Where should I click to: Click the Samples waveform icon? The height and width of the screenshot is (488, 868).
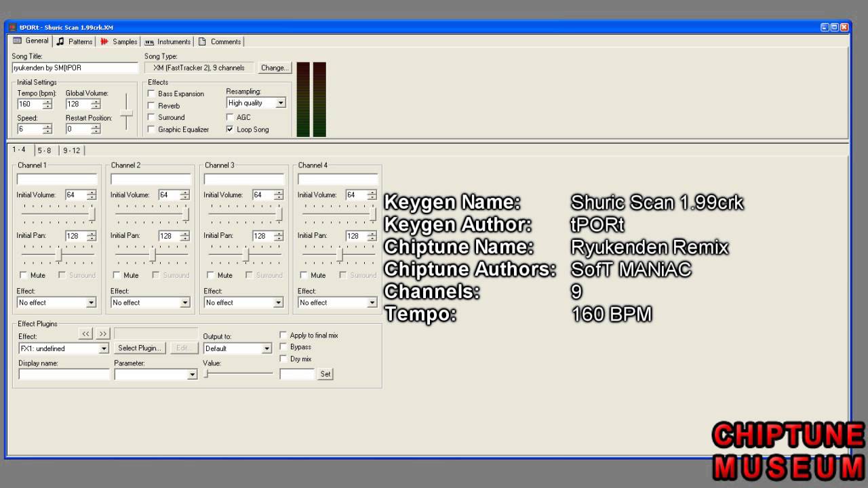[x=104, y=41]
